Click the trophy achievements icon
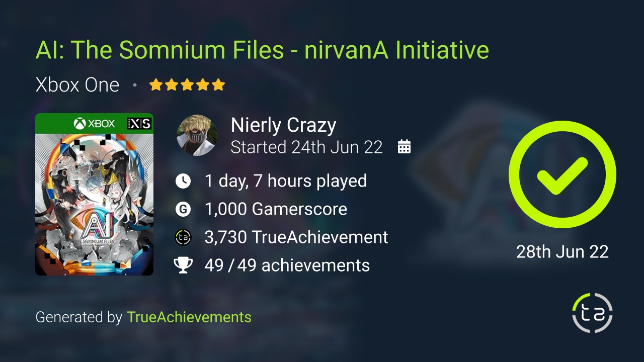Image resolution: width=644 pixels, height=362 pixels. (183, 265)
